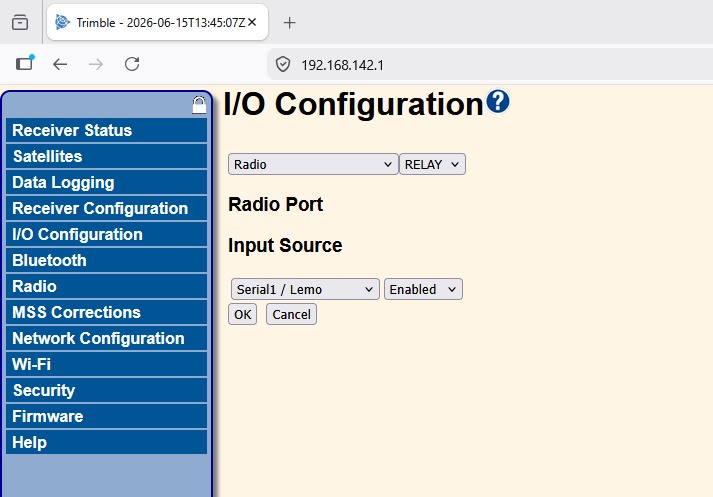
Task: Open the RELAY type dropdown
Action: coord(432,164)
